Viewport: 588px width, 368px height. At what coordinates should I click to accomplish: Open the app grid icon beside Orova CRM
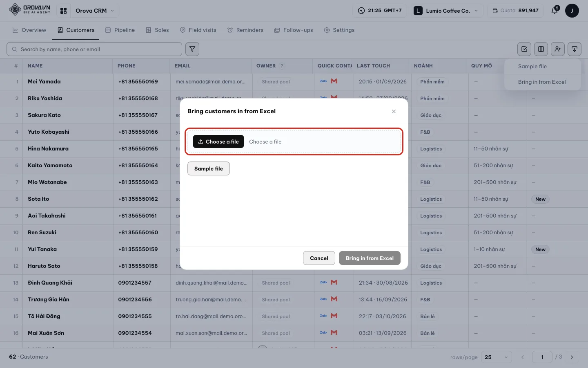[x=63, y=11]
